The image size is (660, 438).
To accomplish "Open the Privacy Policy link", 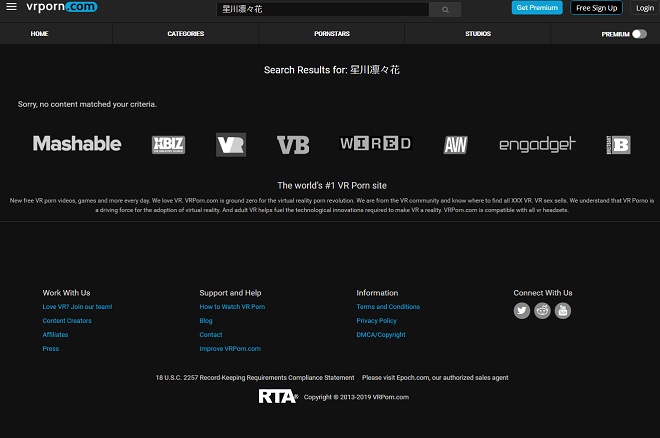I will [376, 321].
